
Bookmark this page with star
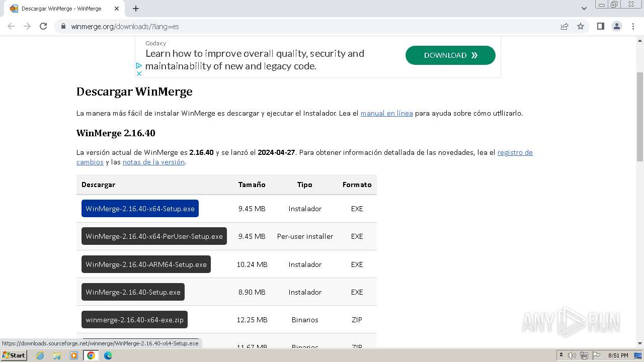(581, 26)
